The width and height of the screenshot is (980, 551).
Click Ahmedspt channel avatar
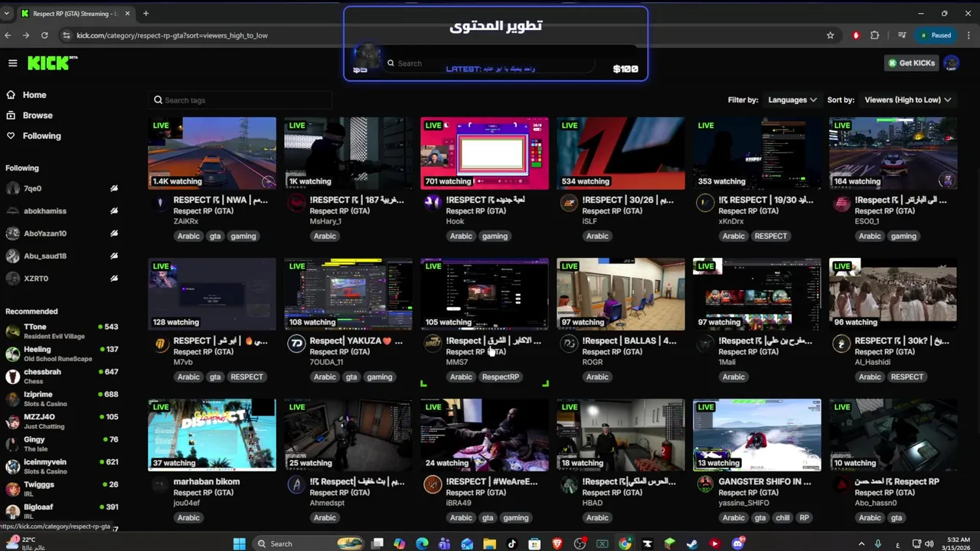[296, 484]
